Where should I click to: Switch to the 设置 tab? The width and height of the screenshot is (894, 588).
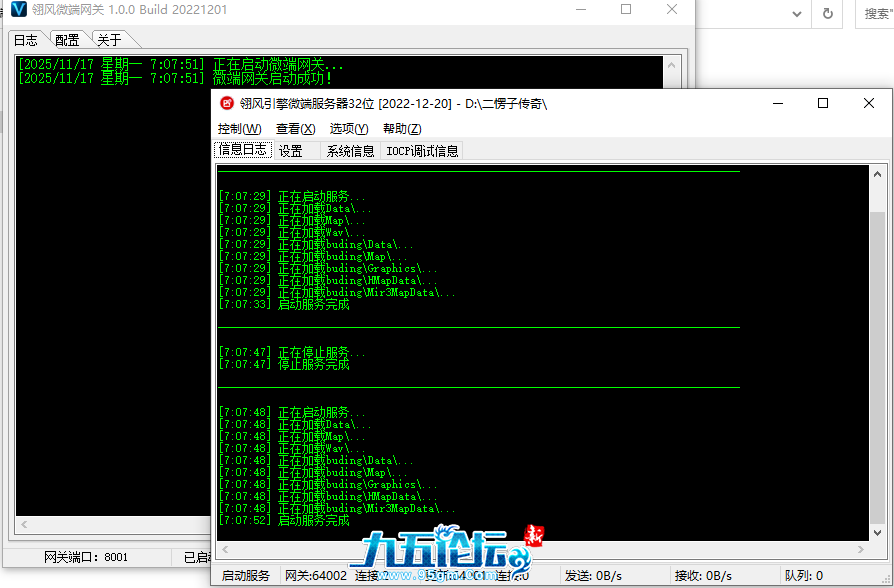(x=291, y=151)
